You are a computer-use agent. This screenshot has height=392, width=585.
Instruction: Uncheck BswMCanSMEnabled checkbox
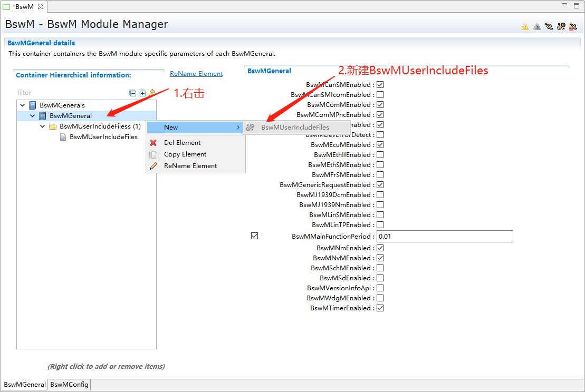(x=380, y=84)
